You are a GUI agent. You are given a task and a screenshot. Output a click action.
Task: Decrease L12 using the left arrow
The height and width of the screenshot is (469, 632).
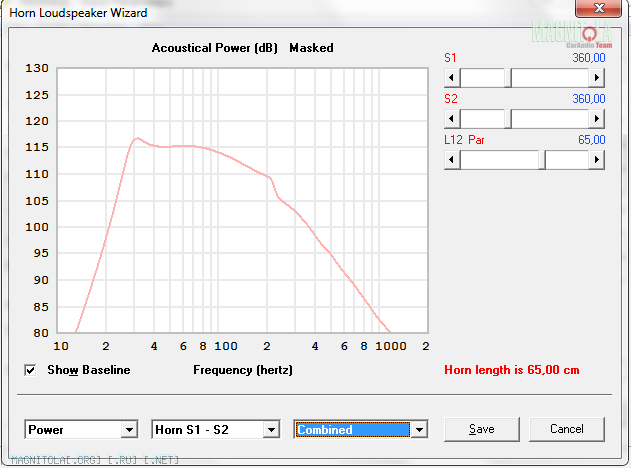pyautogui.click(x=452, y=159)
